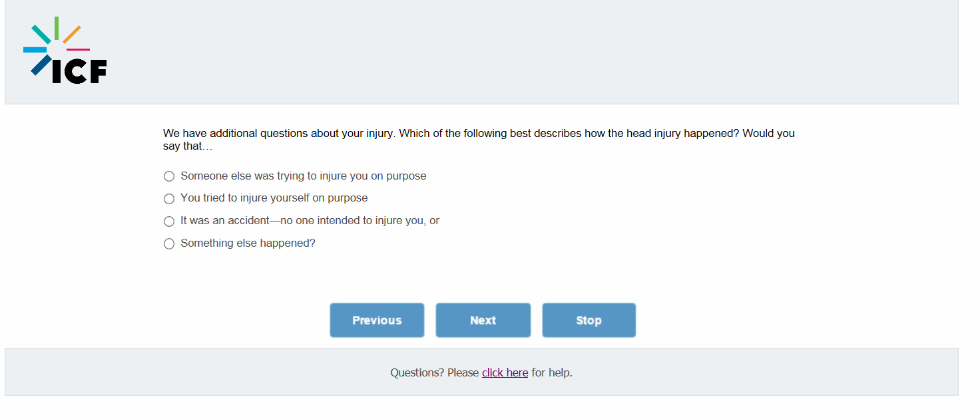Pick the 'It was an accident' radio button

tap(169, 221)
